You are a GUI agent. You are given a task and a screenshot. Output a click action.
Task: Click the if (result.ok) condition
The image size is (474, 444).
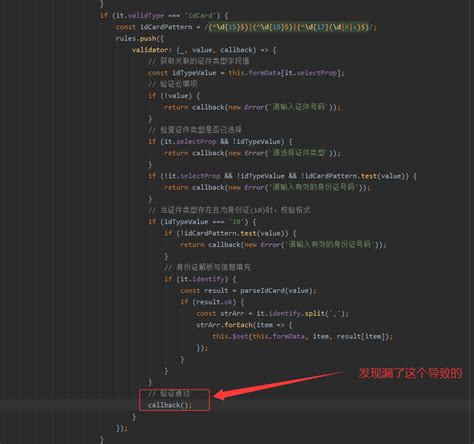coord(212,302)
